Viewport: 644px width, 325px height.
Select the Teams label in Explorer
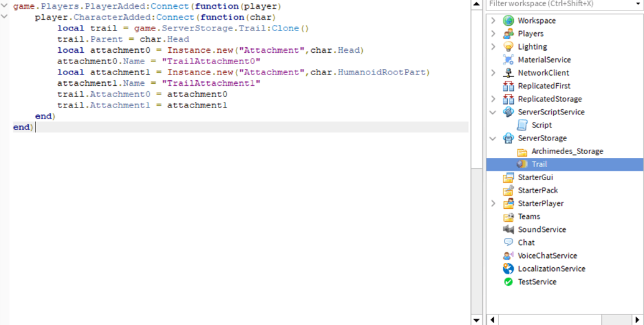[529, 216]
